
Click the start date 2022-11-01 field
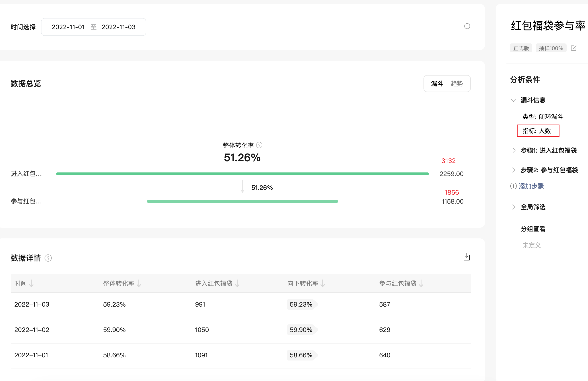point(68,27)
